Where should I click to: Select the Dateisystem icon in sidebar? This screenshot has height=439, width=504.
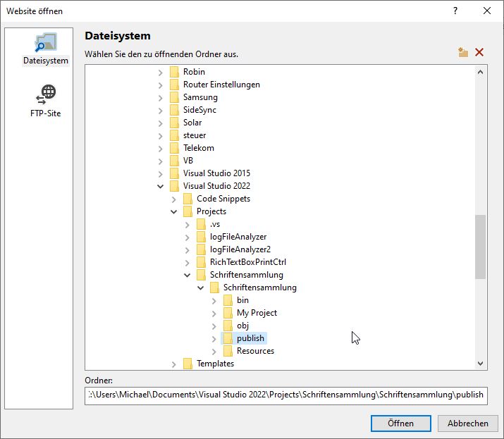coord(46,42)
